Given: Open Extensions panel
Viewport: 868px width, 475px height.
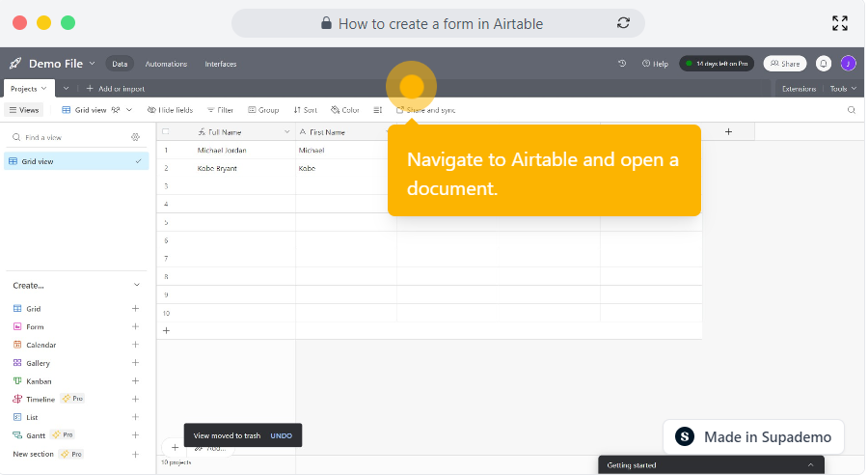Looking at the screenshot, I should tap(799, 89).
